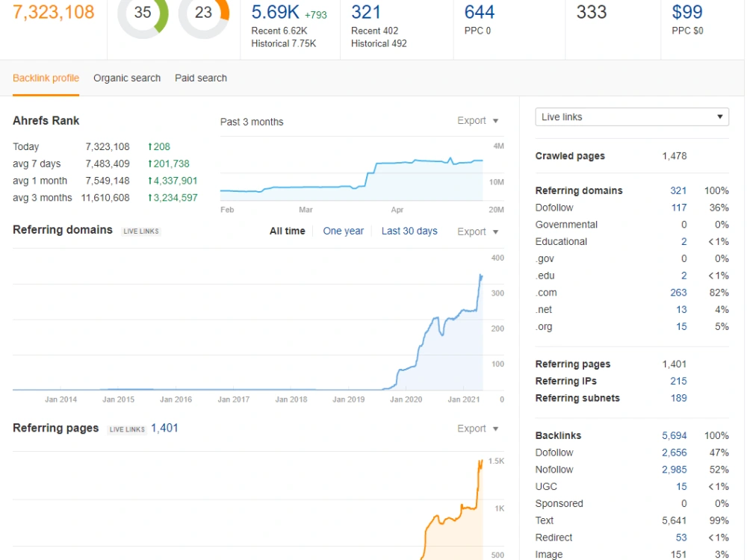
Task: Click the URL rating 35 gauge
Action: point(143,14)
